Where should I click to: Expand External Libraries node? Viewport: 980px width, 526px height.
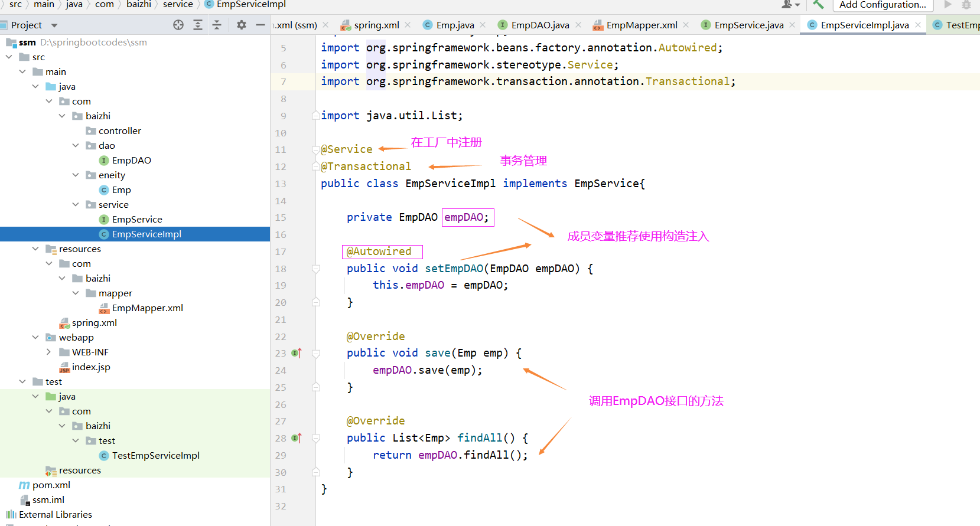(55, 515)
